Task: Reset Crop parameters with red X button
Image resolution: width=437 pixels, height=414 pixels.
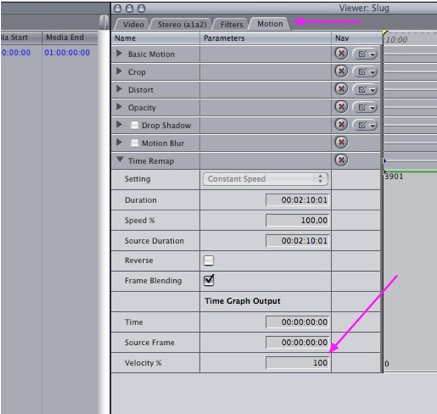Action: [341, 71]
